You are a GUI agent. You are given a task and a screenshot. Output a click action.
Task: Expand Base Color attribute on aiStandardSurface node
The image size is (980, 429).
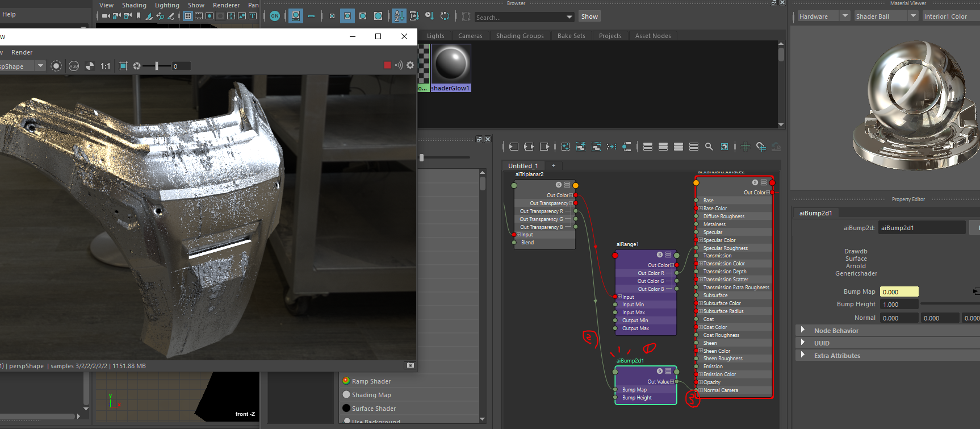point(701,209)
